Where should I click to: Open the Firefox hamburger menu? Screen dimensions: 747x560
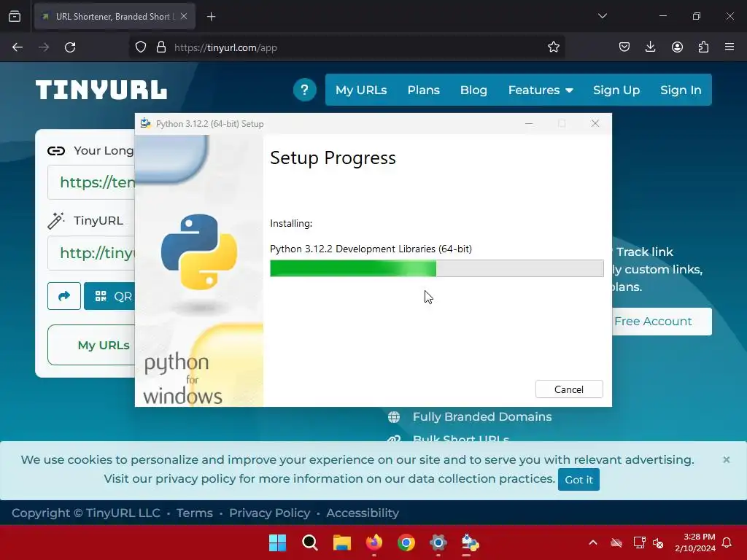pos(729,47)
